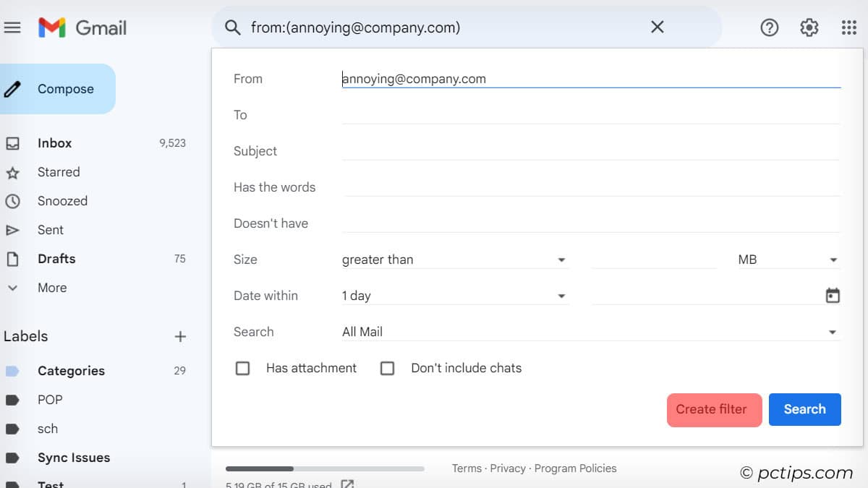Tick the Don't include chats checkbox
This screenshot has height=488, width=868.
[388, 368]
